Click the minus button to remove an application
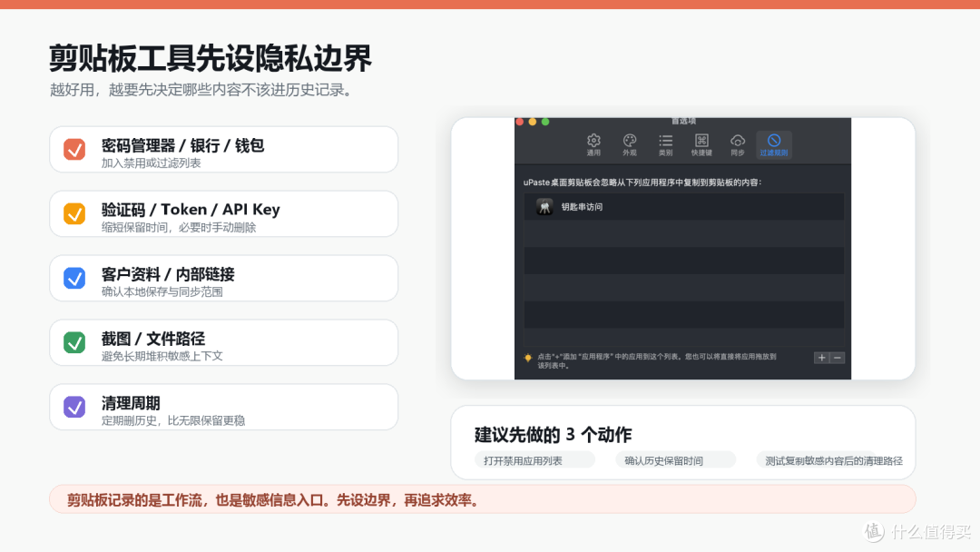 click(x=838, y=358)
